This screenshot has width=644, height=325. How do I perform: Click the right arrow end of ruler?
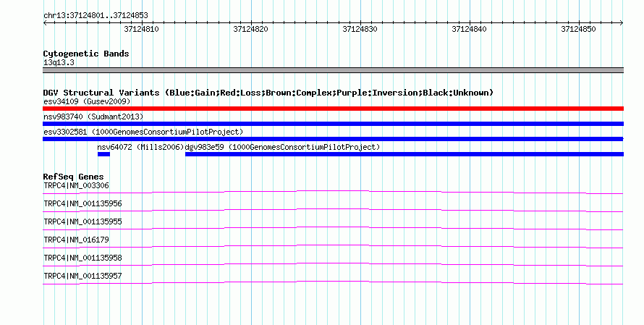click(622, 23)
